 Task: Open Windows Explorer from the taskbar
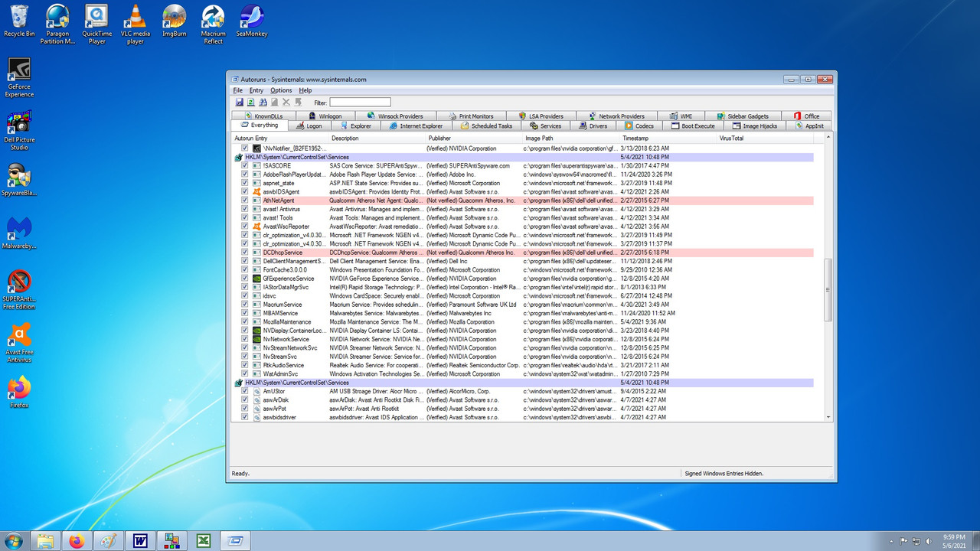coord(45,541)
